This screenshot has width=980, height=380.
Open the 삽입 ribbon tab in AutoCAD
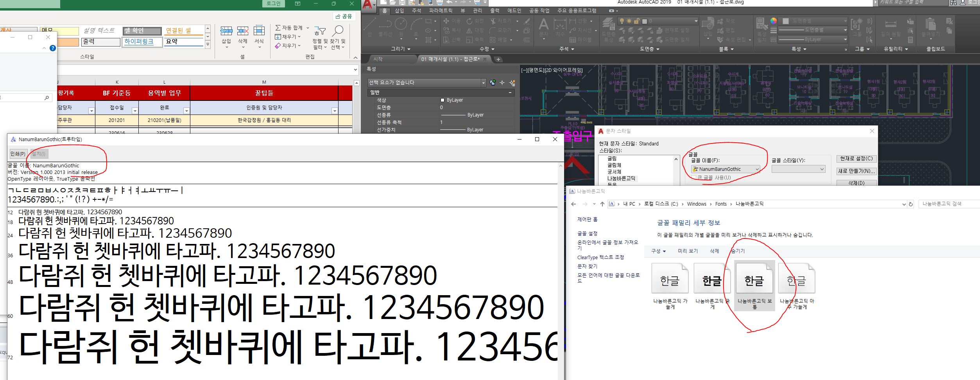pos(400,11)
